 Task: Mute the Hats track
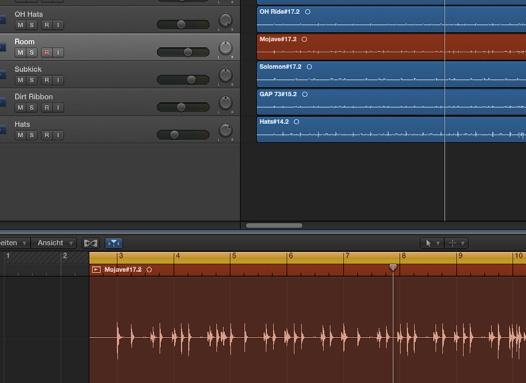(20, 135)
